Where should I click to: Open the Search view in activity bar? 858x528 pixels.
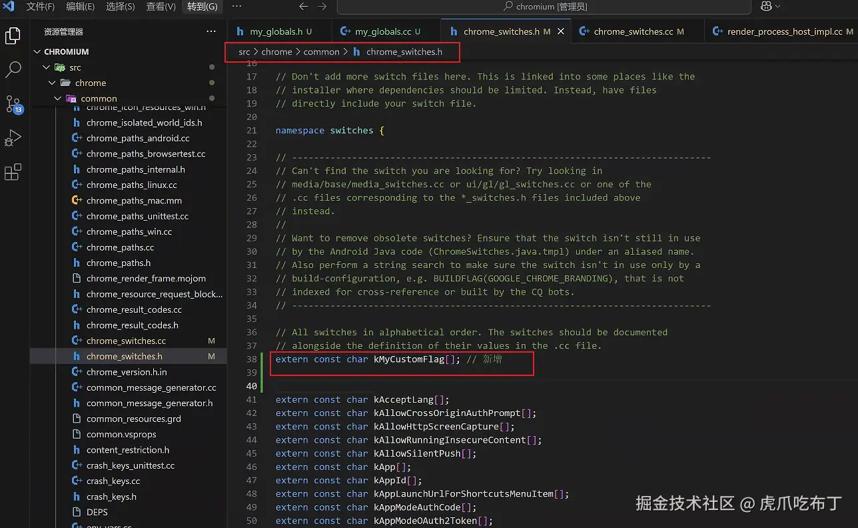(x=13, y=69)
